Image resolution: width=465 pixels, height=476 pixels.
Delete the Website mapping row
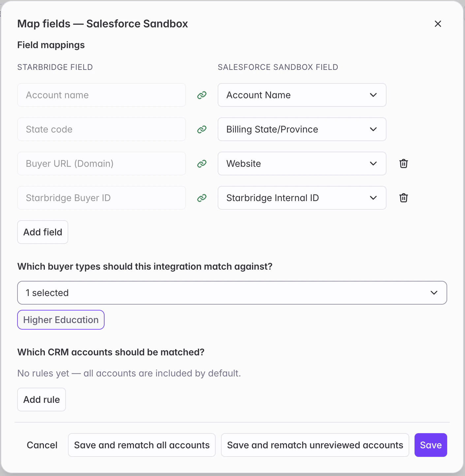point(404,164)
